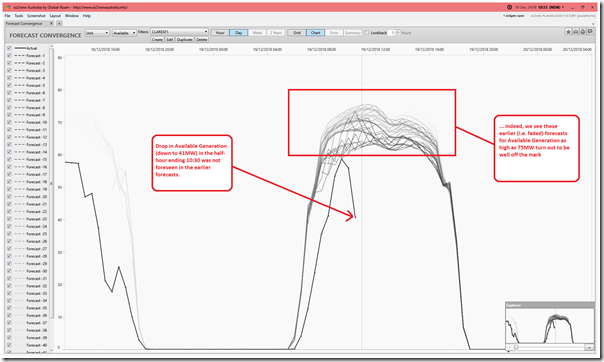Click the Forecast -35 legend label

[37, 308]
